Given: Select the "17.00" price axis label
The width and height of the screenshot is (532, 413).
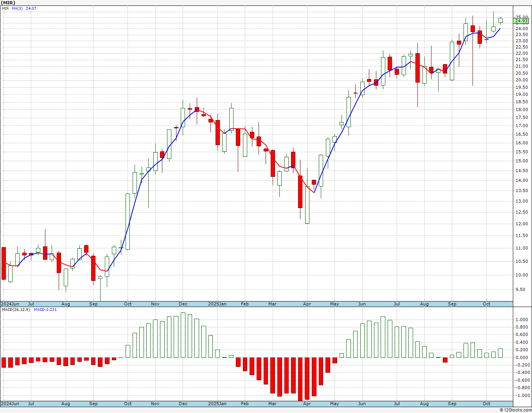Looking at the screenshot, I should [521, 126].
